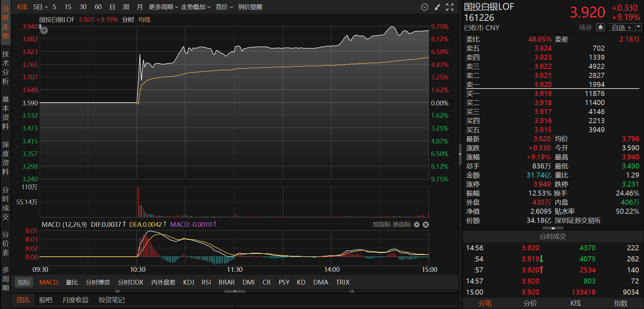Click the 指标 button in indicator bar

pos(24,282)
